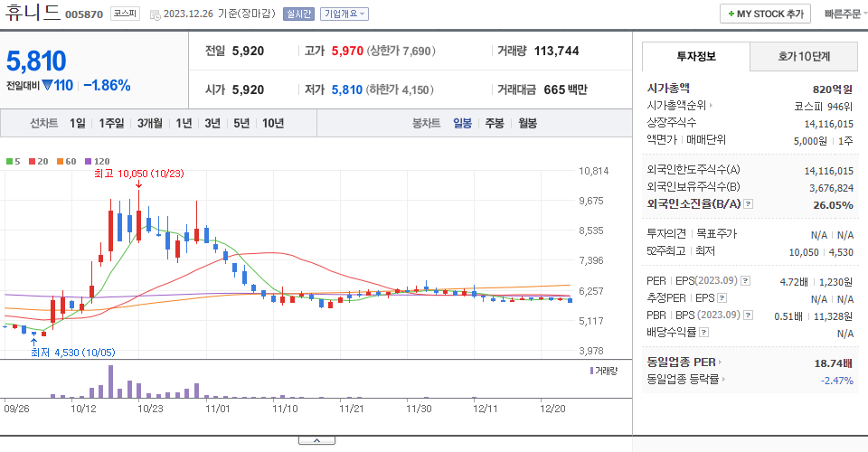Open the help icon next to PER EPS(2023.09)
868x452 pixels.
tap(746, 281)
